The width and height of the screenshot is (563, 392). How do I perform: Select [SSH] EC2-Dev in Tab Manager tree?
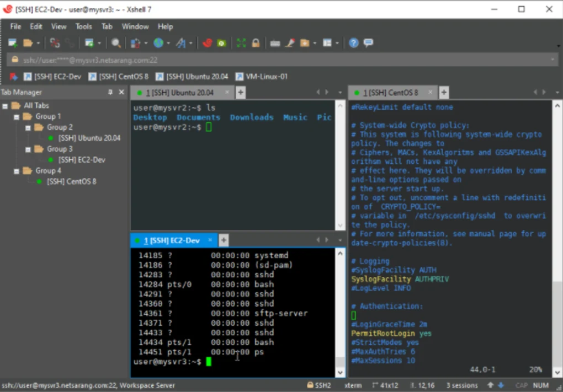tap(82, 160)
